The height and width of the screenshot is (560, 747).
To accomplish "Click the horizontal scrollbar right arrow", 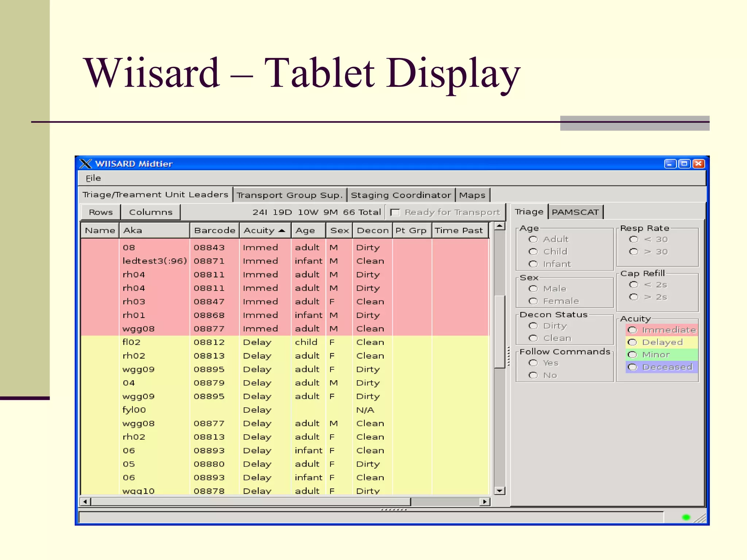I will pos(484,502).
